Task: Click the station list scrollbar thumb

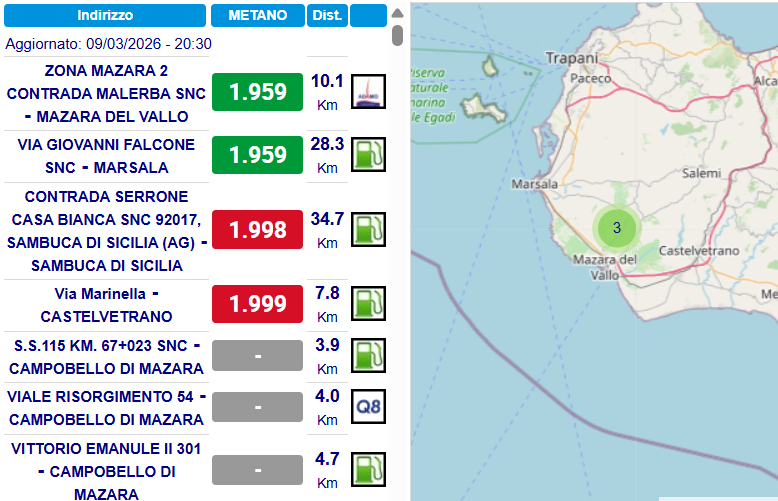Action: click(398, 35)
